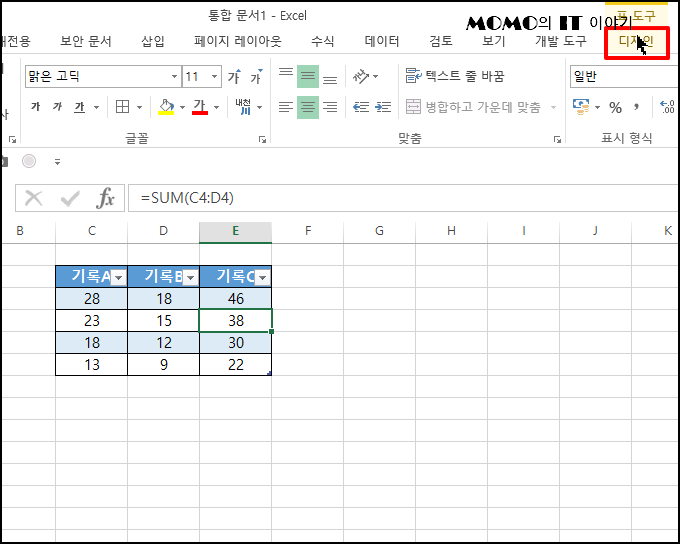Select cell containing 9
This screenshot has height=544, width=680.
click(x=163, y=364)
